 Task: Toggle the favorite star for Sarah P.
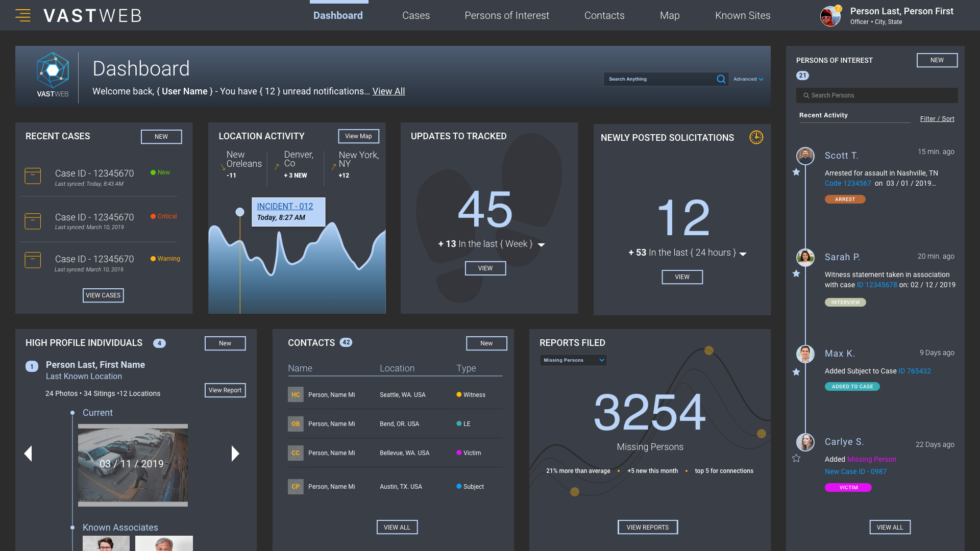[x=796, y=273]
